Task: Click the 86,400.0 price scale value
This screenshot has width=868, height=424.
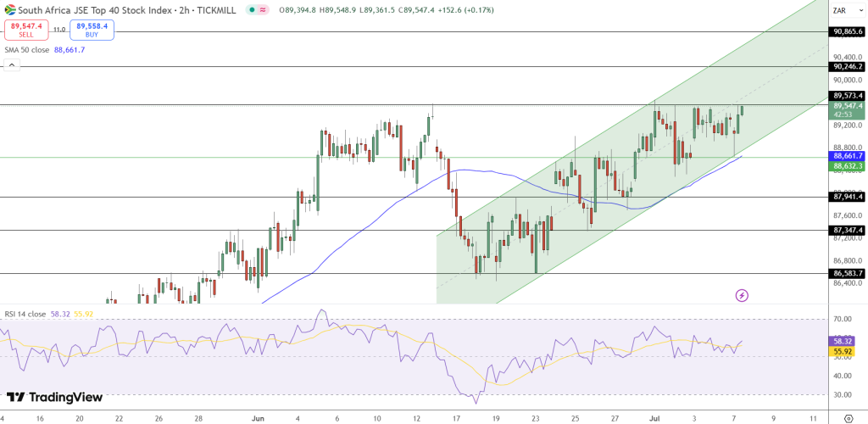Action: [848, 283]
